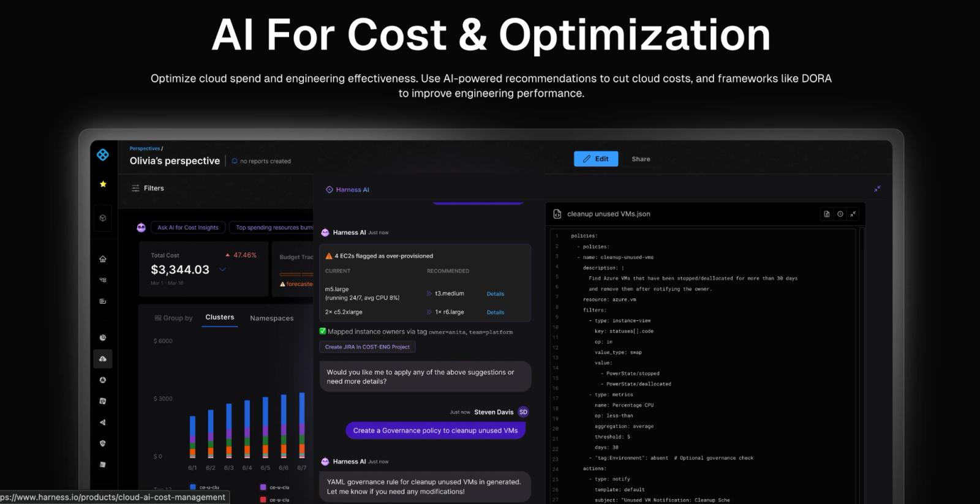Click the 6/1 stacked bar in chart

192,437
